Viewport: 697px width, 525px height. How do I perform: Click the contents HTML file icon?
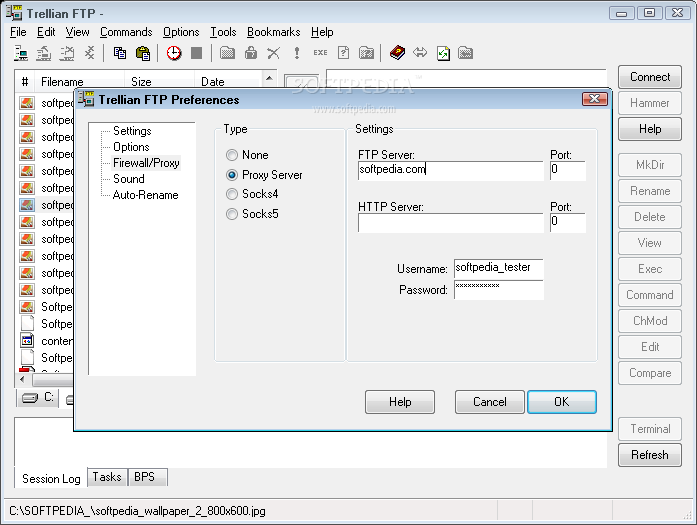click(27, 341)
